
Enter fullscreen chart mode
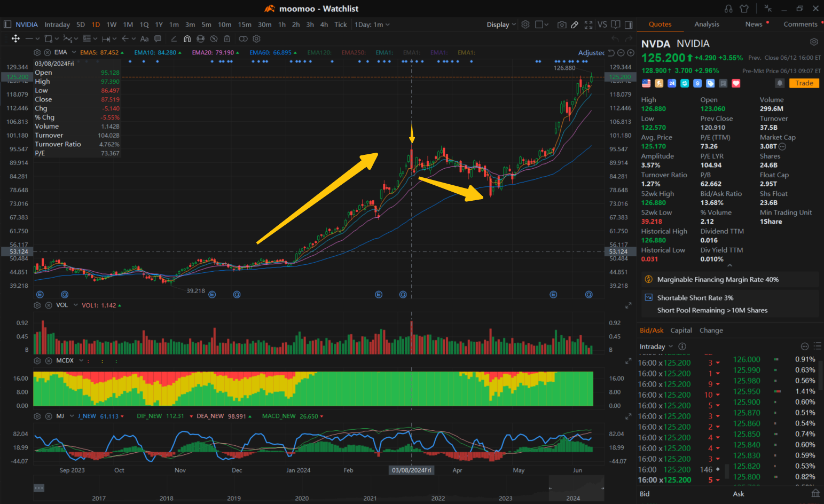tap(588, 25)
